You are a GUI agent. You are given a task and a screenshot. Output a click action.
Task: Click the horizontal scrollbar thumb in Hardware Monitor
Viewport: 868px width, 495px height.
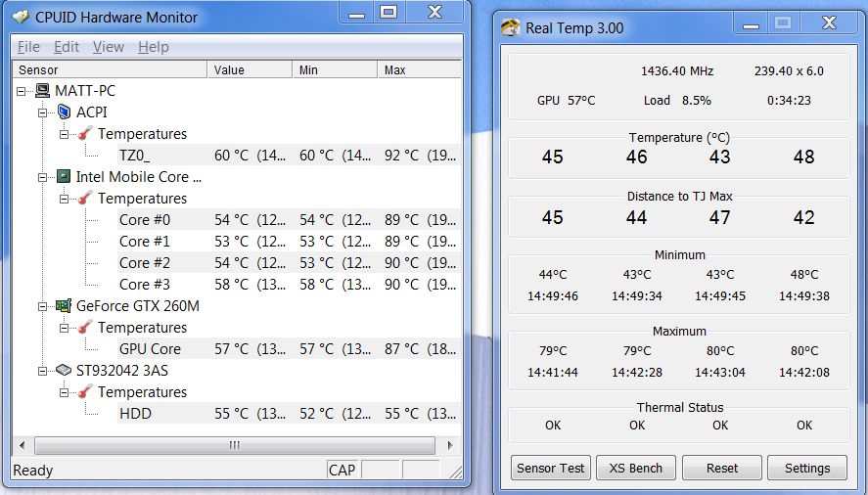pos(235,445)
